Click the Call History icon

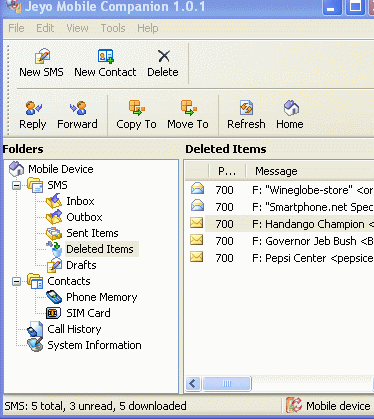coord(35,329)
